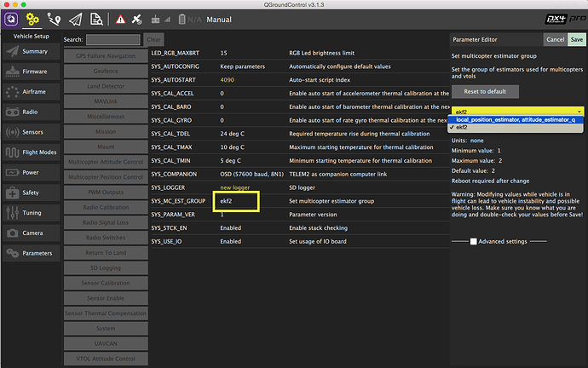Edit SYS_STCK_EN Enabled value
This screenshot has height=368, width=588.
click(231, 228)
